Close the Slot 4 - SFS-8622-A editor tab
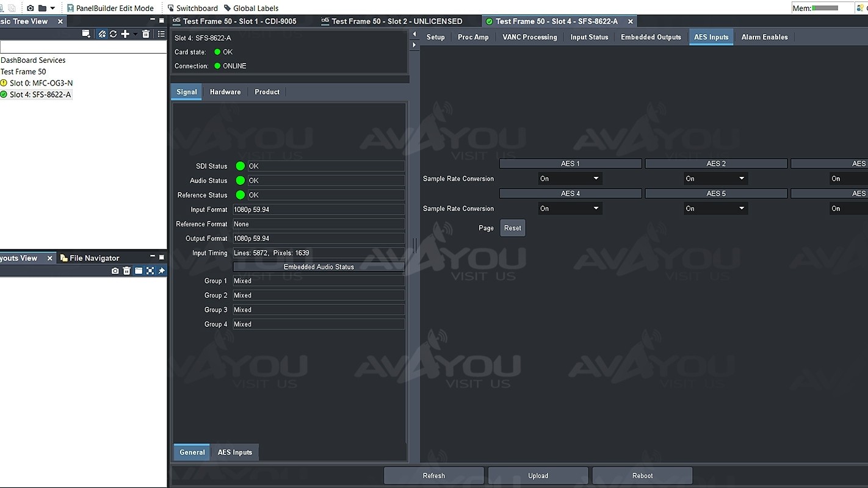Viewport: 868px width, 488px height. tap(631, 21)
